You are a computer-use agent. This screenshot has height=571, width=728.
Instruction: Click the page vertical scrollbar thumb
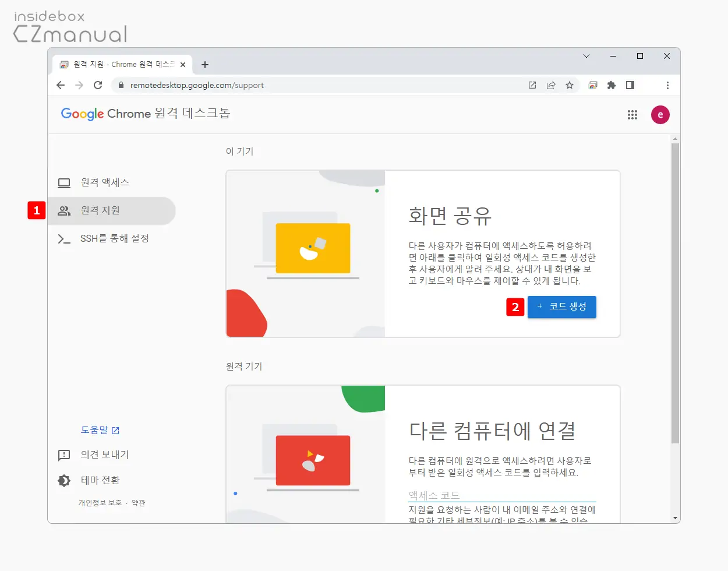(x=676, y=293)
